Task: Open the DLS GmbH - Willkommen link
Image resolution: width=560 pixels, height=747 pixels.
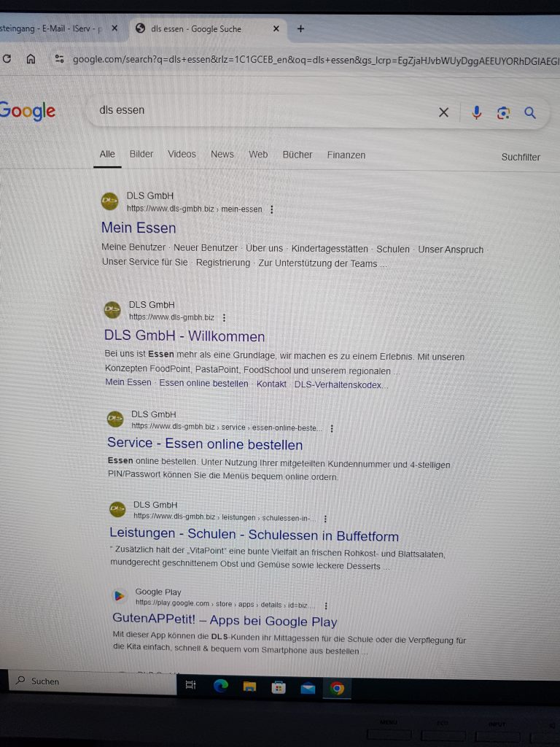Action: click(184, 336)
